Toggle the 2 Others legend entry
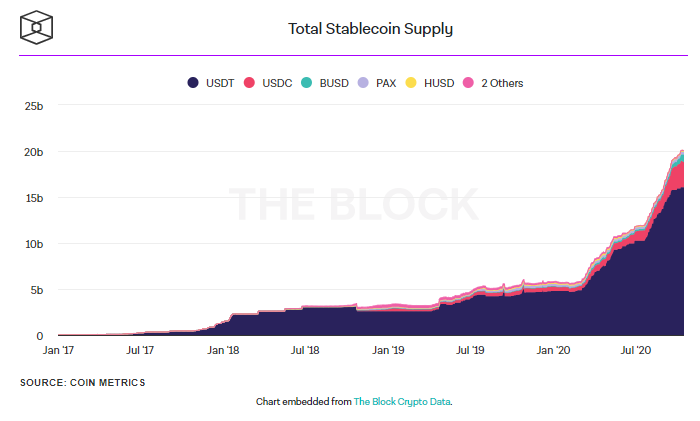 [x=502, y=83]
